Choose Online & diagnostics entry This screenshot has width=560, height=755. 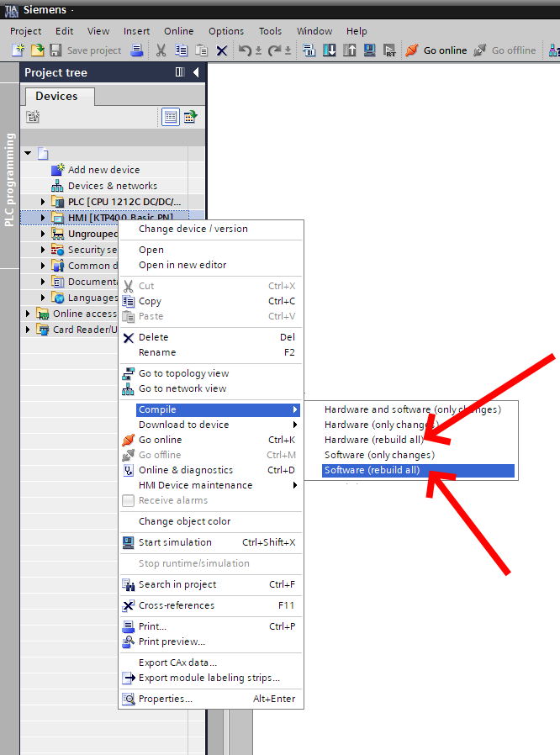click(x=211, y=470)
